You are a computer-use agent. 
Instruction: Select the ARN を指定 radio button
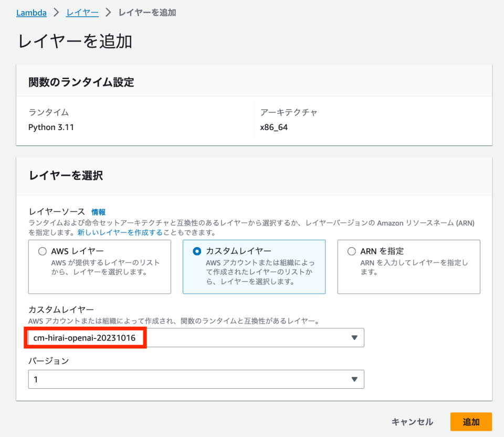[352, 251]
